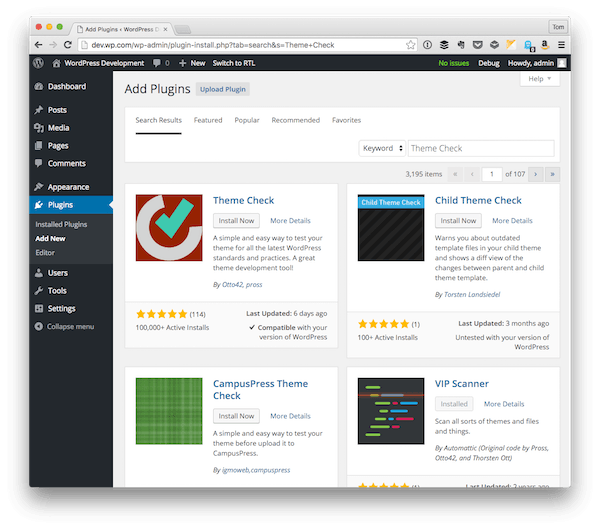Open the Debug admin bar item

coord(489,63)
